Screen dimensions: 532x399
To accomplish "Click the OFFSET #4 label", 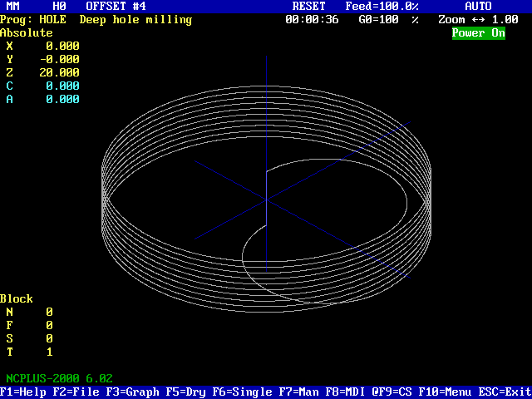I will pos(116,7).
